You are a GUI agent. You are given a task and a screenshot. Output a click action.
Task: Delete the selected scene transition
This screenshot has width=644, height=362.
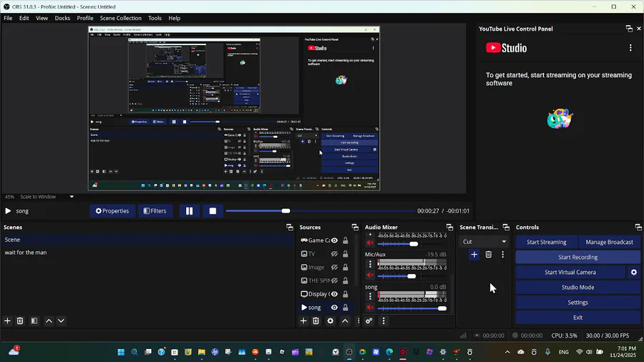pyautogui.click(x=488, y=255)
